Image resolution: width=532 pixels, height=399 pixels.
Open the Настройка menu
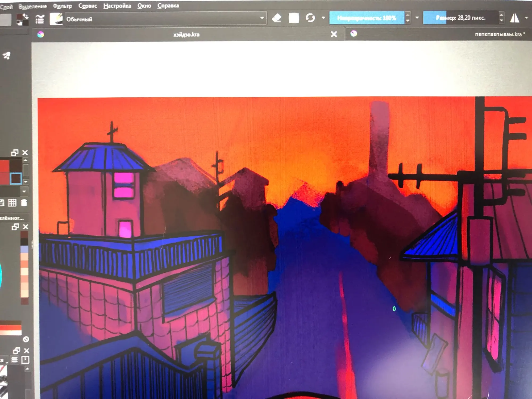click(117, 6)
